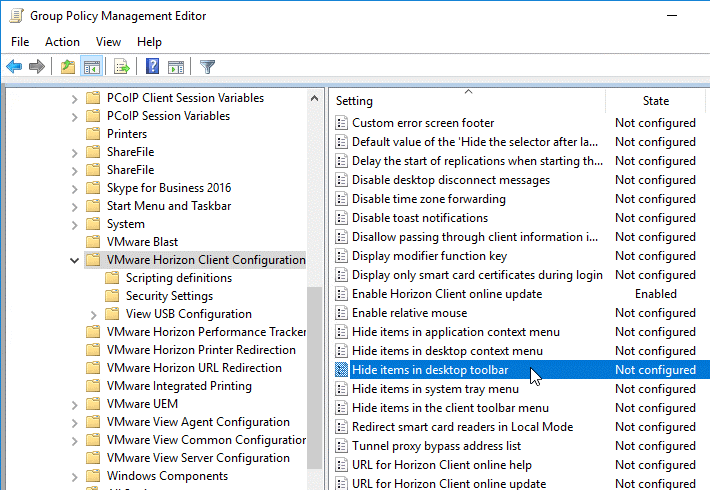Click the icon beside Enable relative mouse
The image size is (710, 490).
(x=341, y=313)
